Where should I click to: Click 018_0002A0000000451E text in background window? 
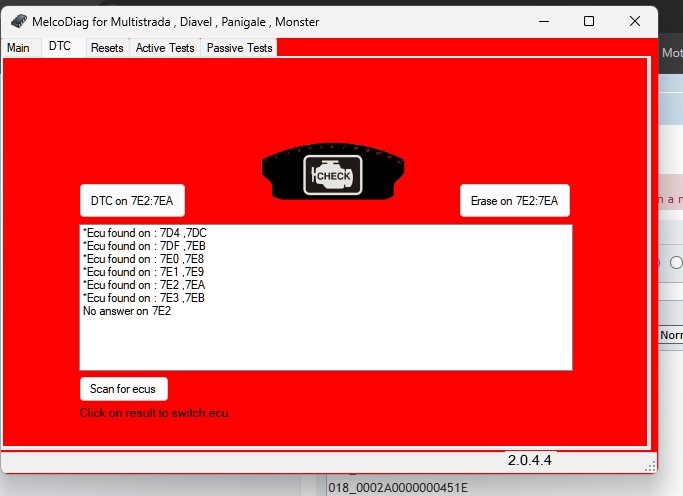tap(398, 488)
